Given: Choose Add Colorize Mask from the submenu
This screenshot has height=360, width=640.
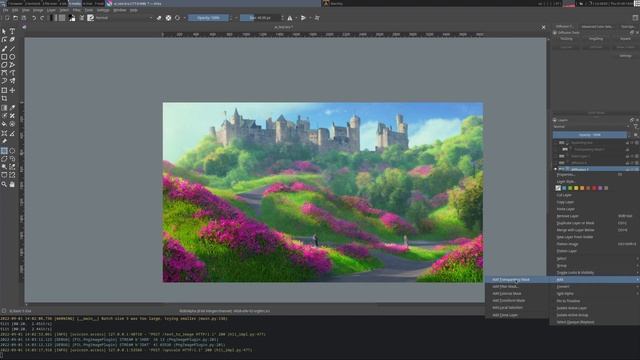Looking at the screenshot, I should (517, 293).
